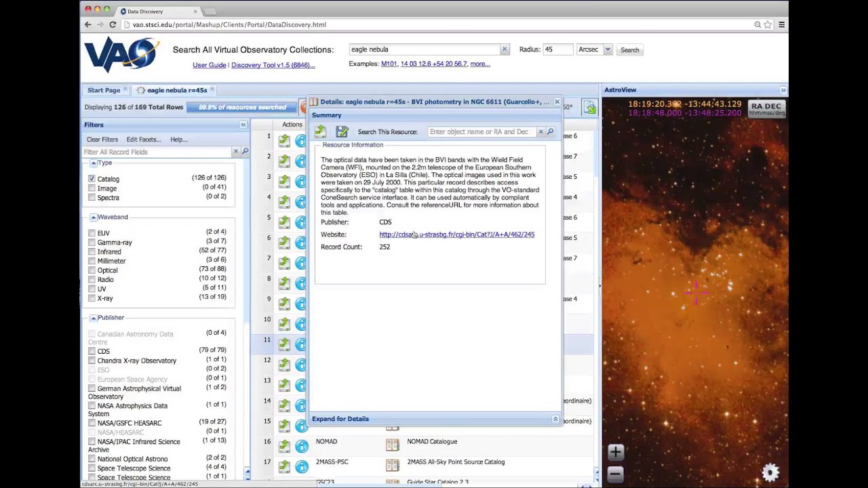Load NOMAD catalog resource icon

coord(284,445)
